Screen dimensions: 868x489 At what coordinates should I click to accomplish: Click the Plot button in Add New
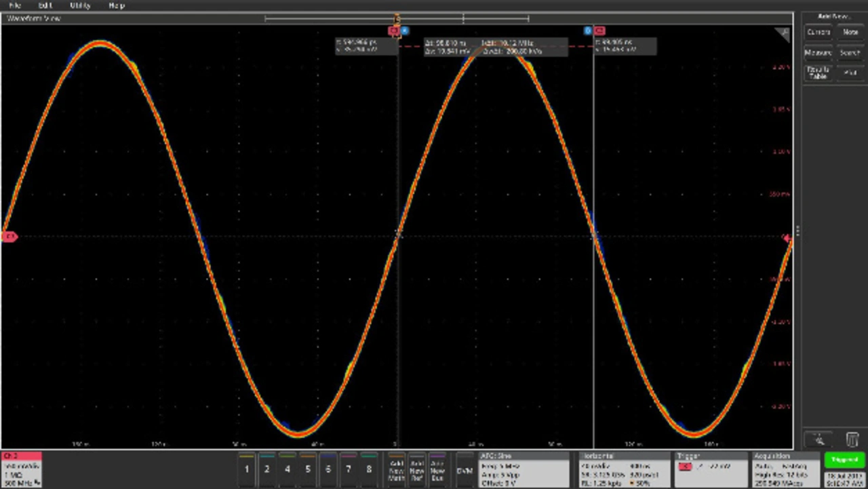[850, 73]
